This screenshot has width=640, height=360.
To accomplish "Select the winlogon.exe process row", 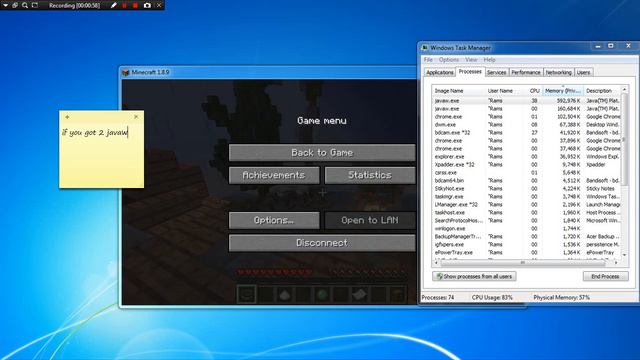I will point(527,229).
